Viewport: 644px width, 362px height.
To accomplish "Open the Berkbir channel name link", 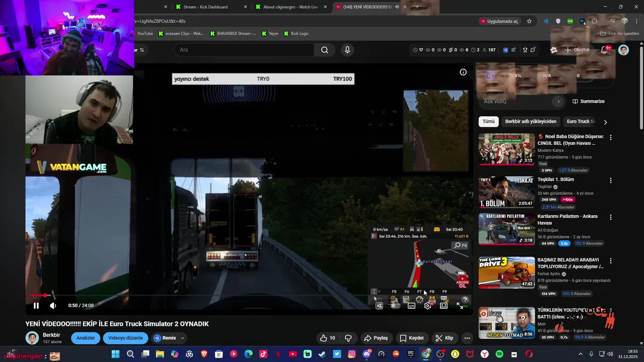I will click(51, 335).
